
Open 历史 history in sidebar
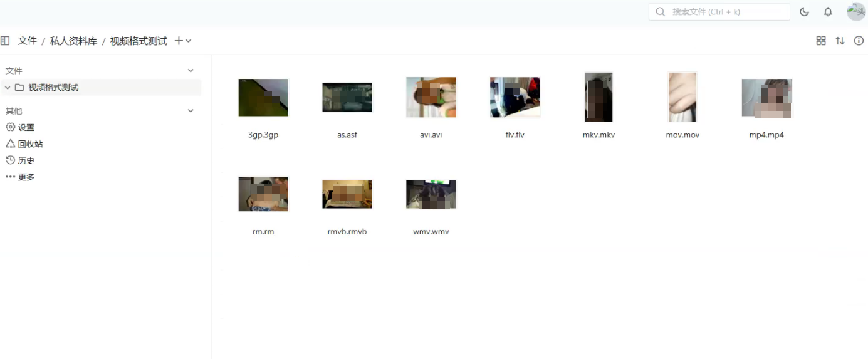click(x=26, y=161)
